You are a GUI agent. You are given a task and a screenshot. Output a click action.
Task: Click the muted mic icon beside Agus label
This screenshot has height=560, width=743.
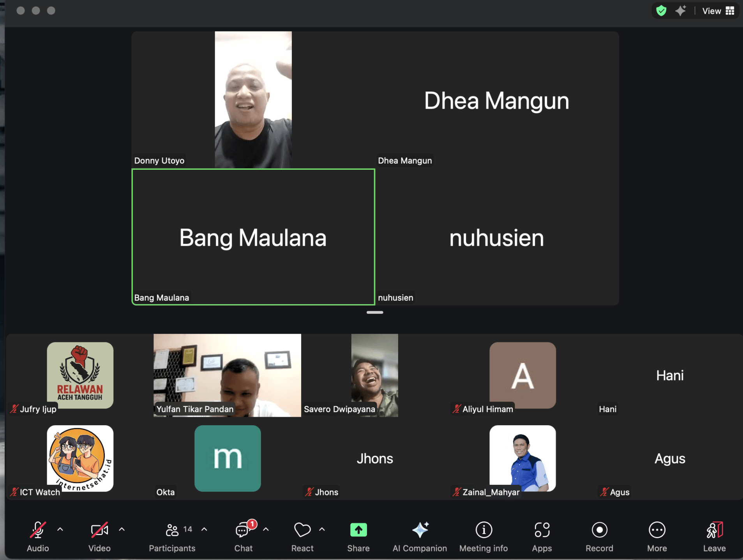[x=604, y=492]
